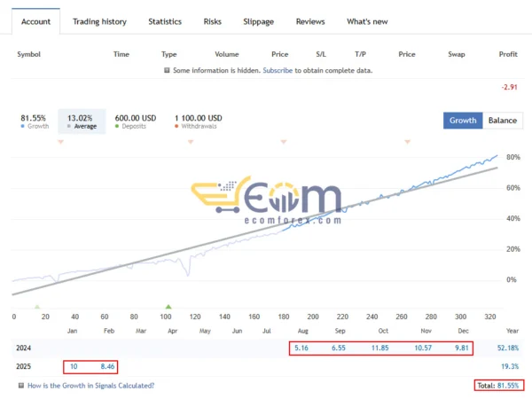532x399 pixels.
Task: Sort by the T/P column header
Action: (360, 54)
